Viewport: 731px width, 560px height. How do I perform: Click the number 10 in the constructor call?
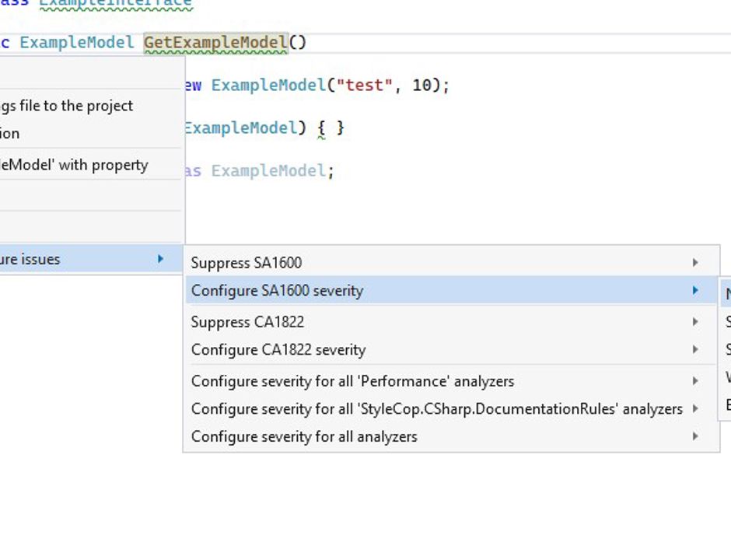[x=422, y=86]
